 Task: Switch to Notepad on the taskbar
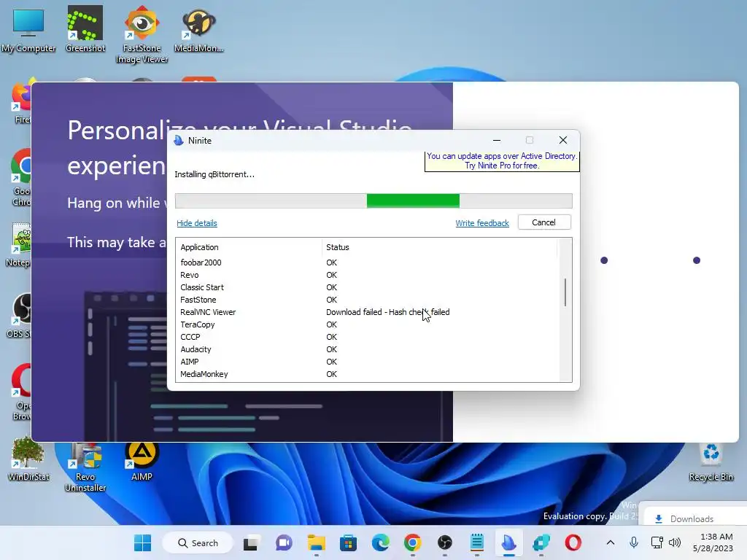tap(477, 542)
